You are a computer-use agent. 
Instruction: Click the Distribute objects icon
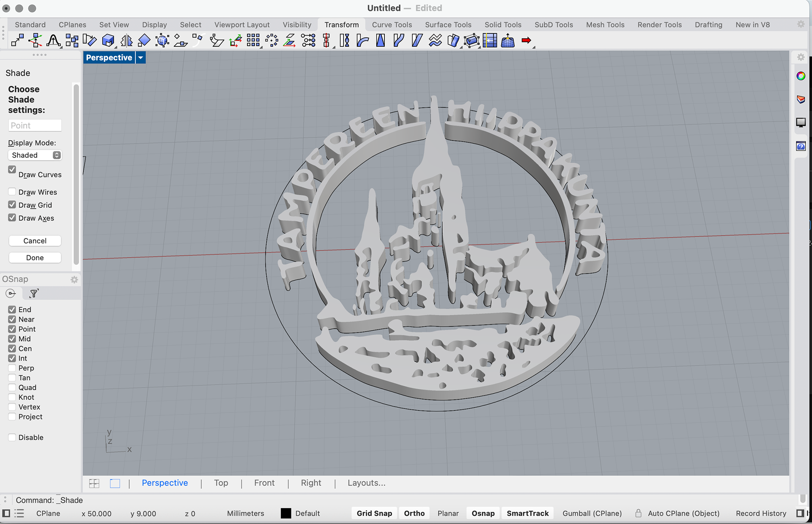pos(308,41)
